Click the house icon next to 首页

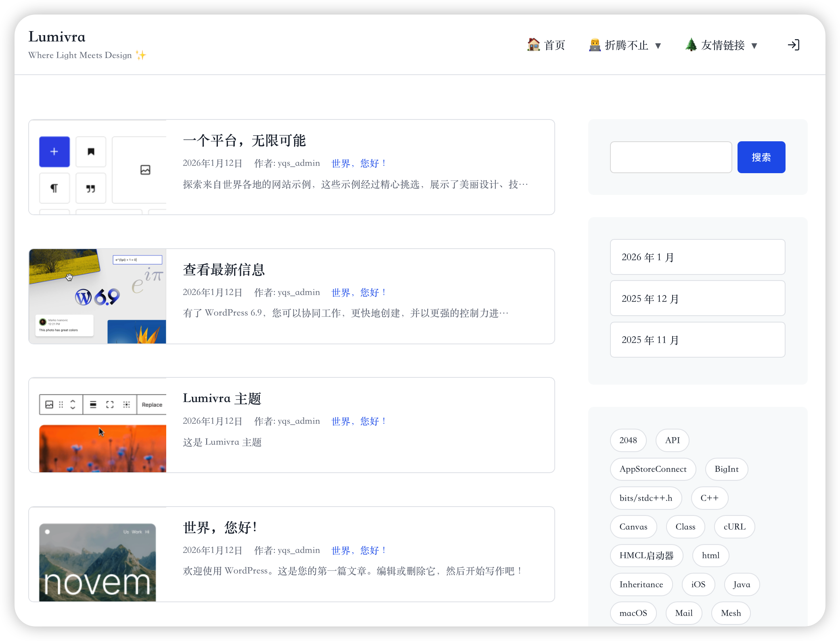534,45
